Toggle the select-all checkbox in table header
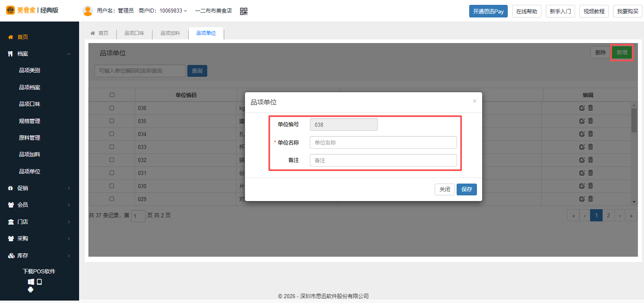This screenshot has height=303, width=644. 112,95
